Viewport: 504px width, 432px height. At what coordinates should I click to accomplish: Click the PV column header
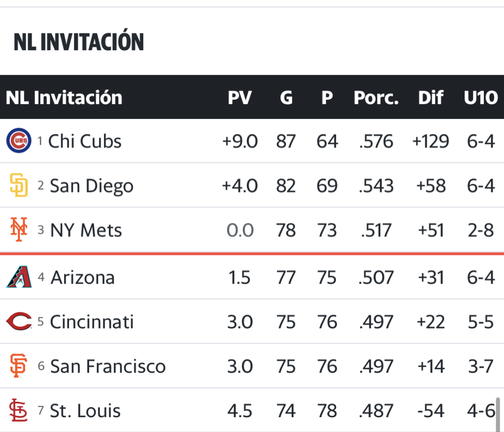(x=239, y=98)
